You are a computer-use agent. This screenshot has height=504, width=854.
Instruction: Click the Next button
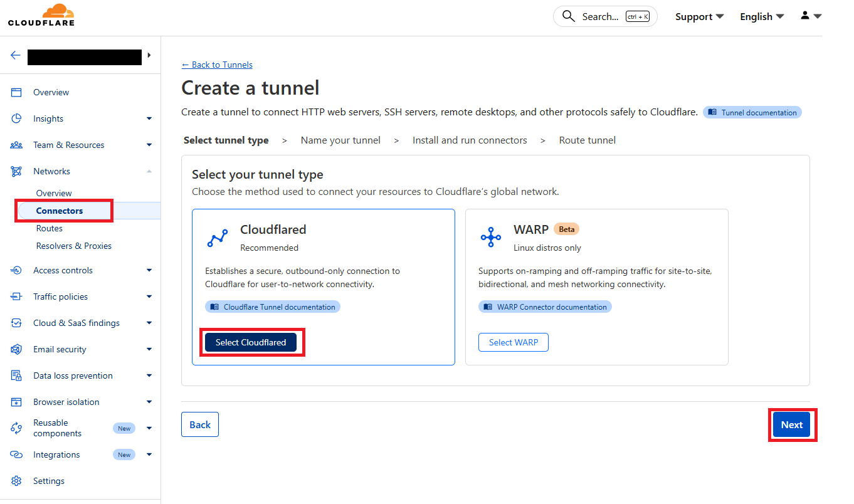point(792,424)
